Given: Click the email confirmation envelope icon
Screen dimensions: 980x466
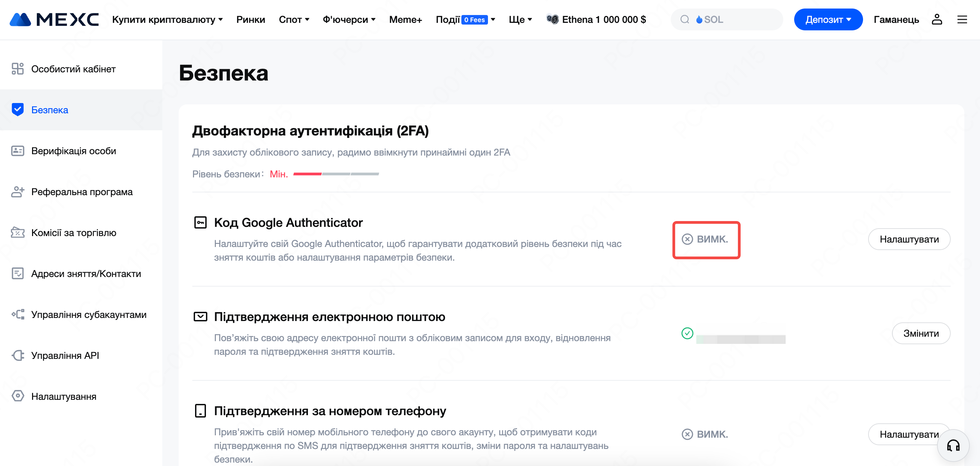Looking at the screenshot, I should click(200, 316).
